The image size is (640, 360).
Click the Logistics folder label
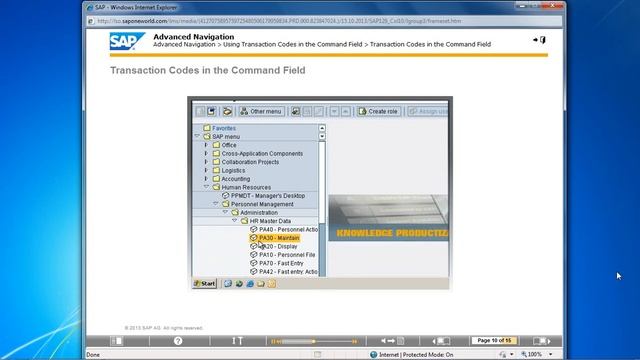233,170
